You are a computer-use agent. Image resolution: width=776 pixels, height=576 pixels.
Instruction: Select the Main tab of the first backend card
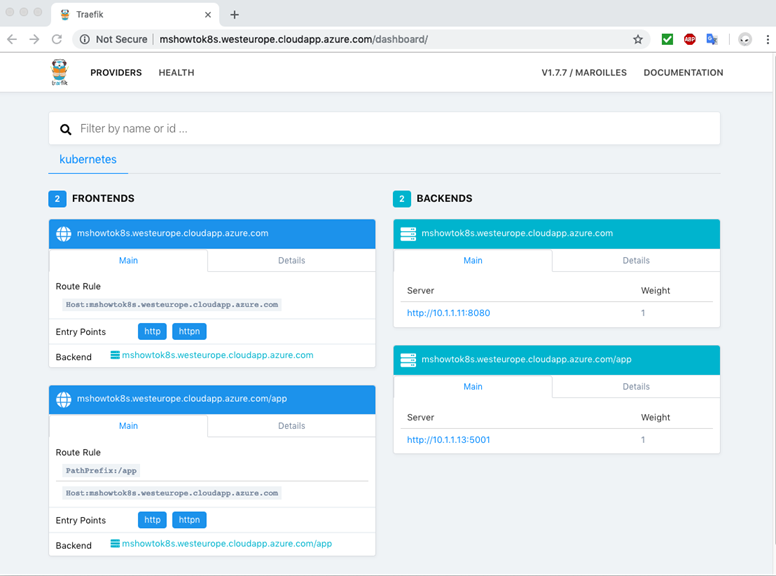473,260
